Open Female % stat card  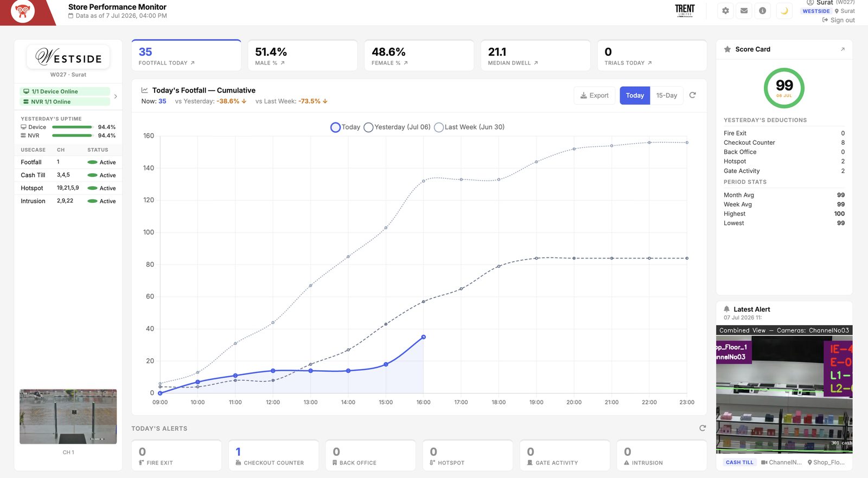[x=419, y=55]
